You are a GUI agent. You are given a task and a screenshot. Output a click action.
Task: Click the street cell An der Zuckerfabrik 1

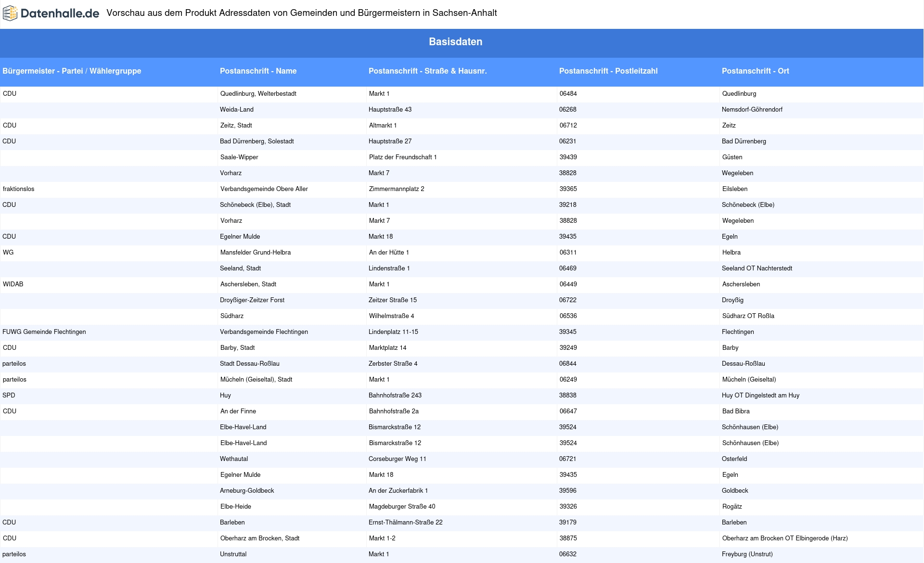coord(398,491)
